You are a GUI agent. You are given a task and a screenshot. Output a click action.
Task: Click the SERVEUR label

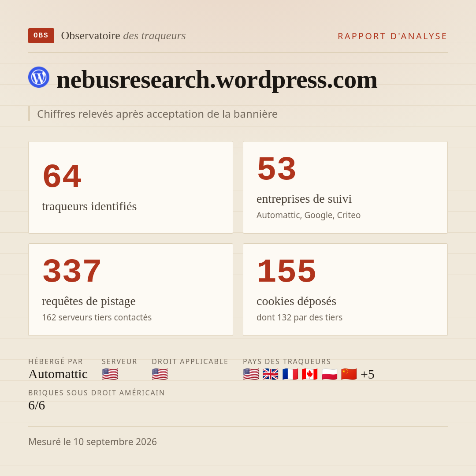(x=119, y=361)
